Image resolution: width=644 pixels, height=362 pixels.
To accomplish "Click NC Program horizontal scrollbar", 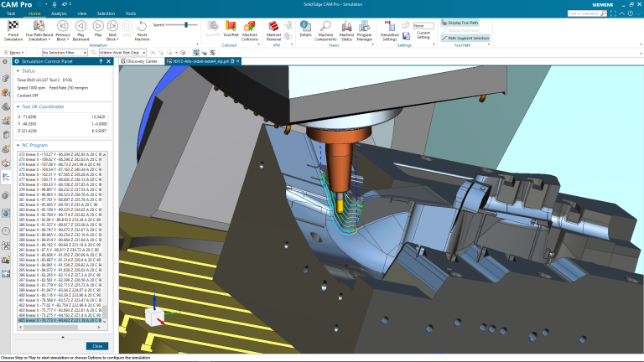I will click(x=50, y=328).
